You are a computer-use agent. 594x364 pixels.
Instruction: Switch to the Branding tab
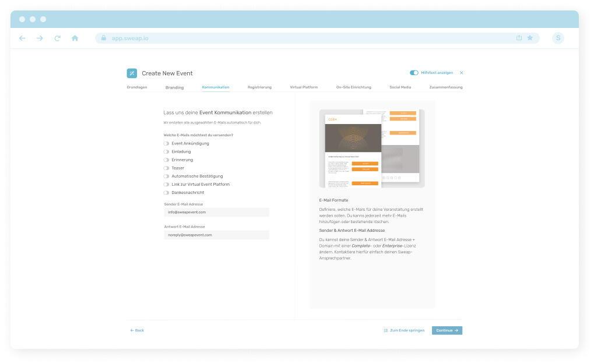(174, 87)
